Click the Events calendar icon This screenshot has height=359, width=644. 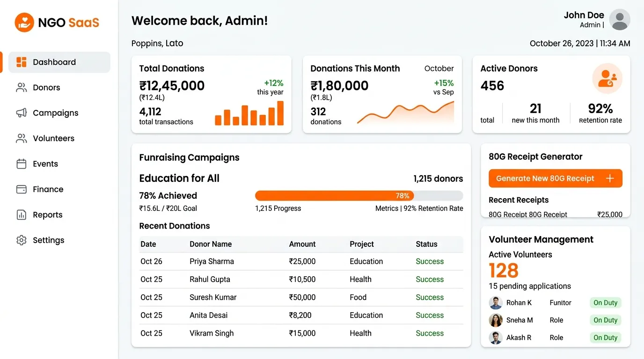tap(22, 164)
